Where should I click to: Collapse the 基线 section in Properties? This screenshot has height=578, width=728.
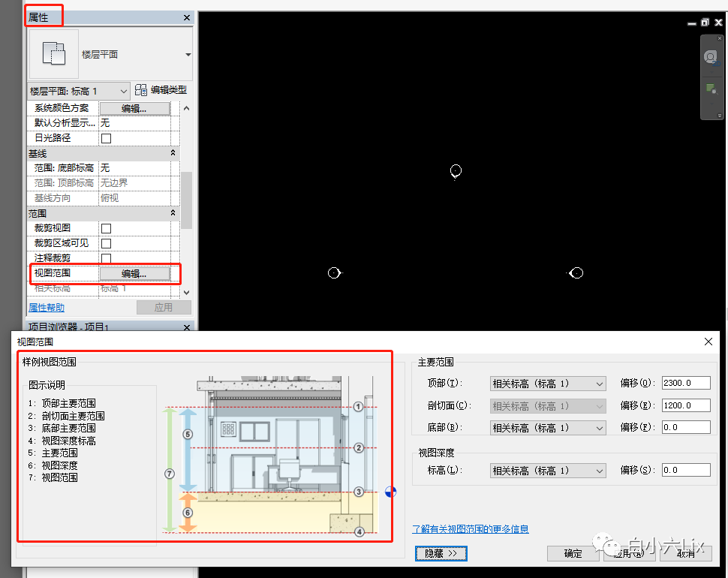[x=173, y=152]
